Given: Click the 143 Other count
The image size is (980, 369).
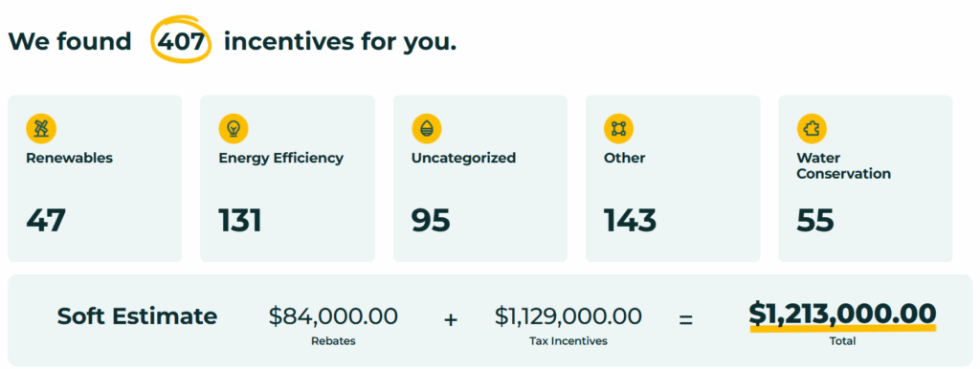Looking at the screenshot, I should [x=630, y=221].
